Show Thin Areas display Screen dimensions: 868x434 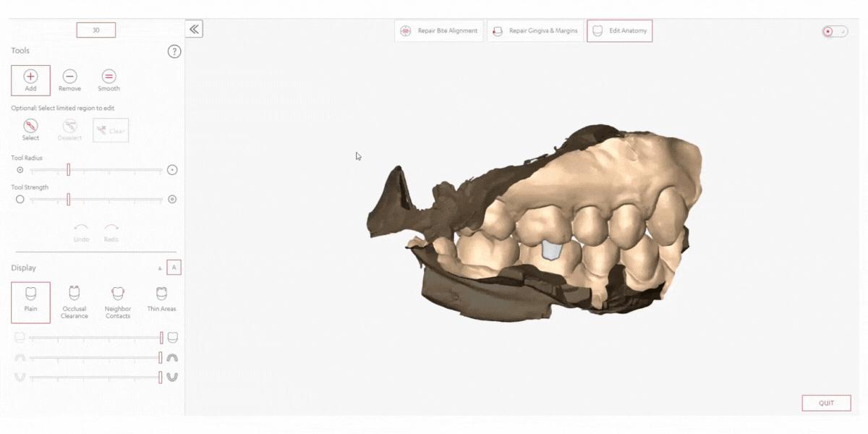(x=161, y=299)
